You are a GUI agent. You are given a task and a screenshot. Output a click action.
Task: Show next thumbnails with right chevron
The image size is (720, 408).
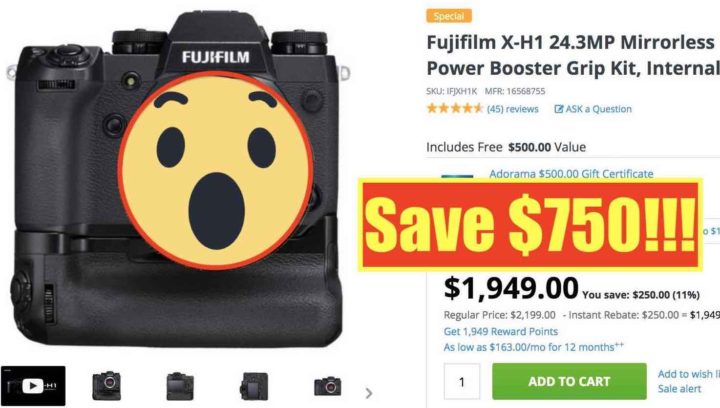coord(369,393)
